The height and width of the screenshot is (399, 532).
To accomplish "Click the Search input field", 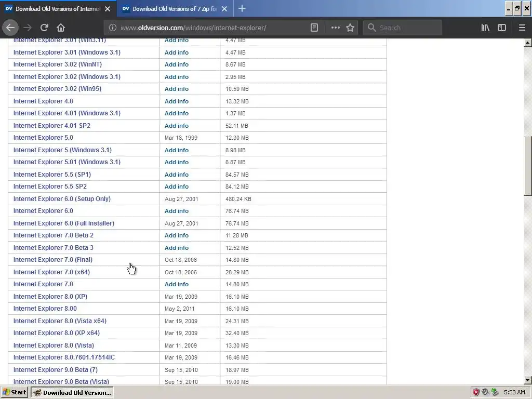I will [403, 28].
